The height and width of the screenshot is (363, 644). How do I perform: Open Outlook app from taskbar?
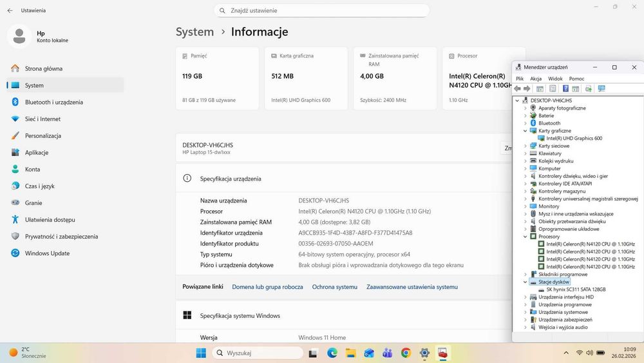[x=369, y=353]
